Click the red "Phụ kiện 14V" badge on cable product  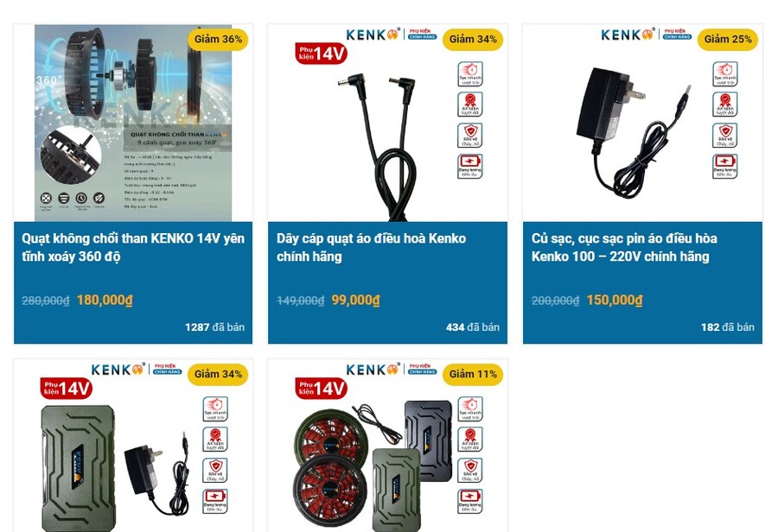click(321, 53)
